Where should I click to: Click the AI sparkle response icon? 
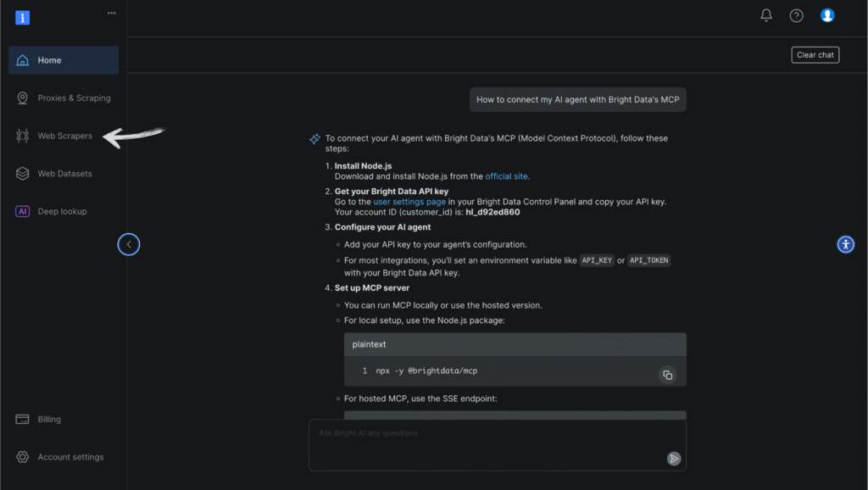[x=314, y=138]
